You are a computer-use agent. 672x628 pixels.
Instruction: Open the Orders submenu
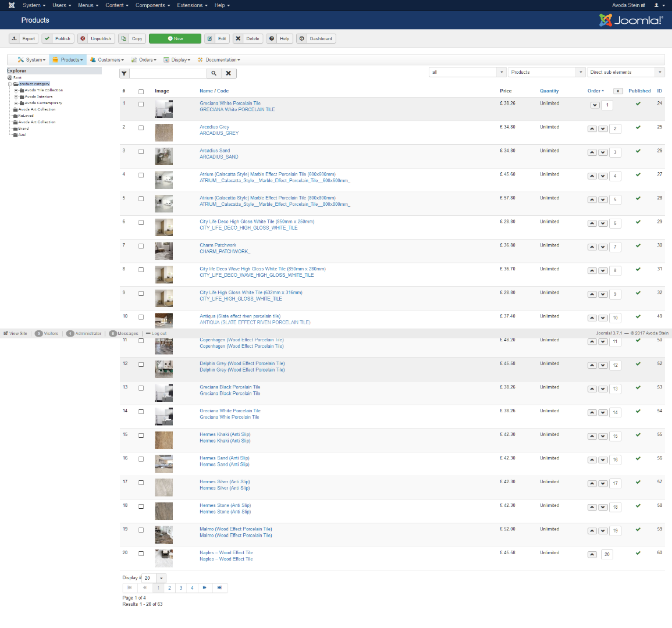click(144, 60)
